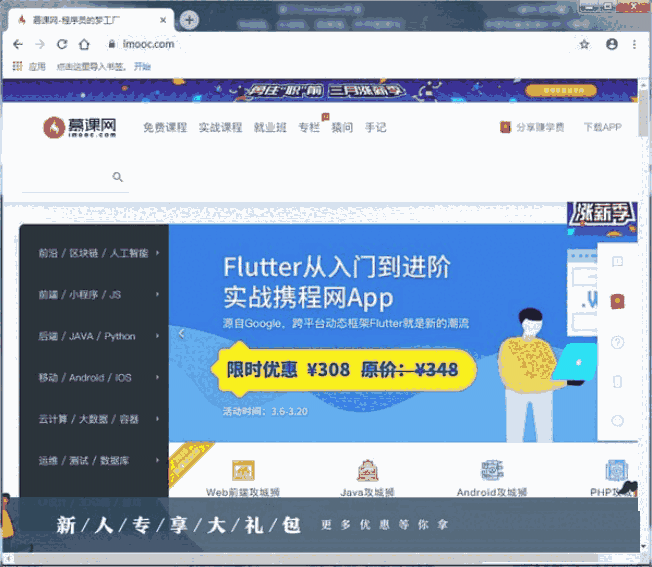Open 免费课程 in the navigation
The width and height of the screenshot is (652, 567).
click(x=165, y=127)
